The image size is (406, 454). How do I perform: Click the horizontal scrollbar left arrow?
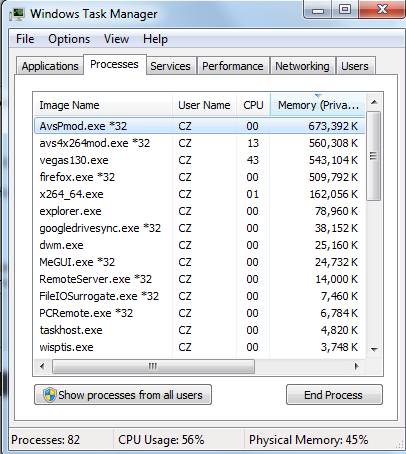coord(42,366)
